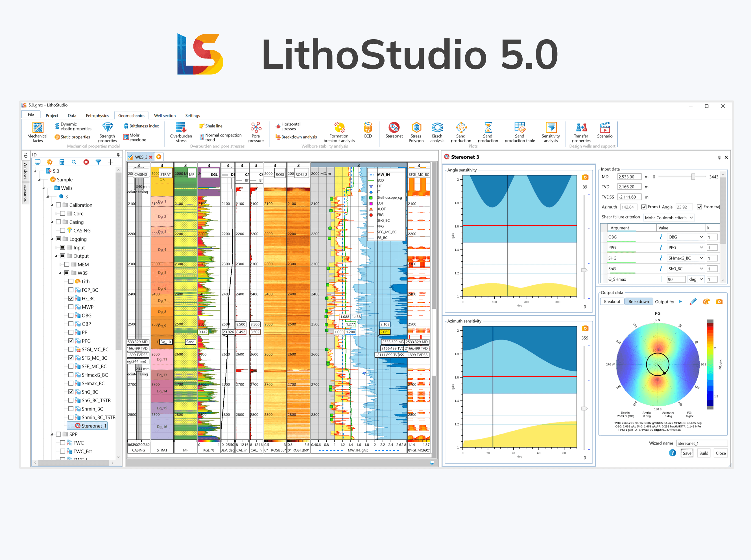Open Formation breakout analysis
751x560 pixels.
[x=339, y=132]
